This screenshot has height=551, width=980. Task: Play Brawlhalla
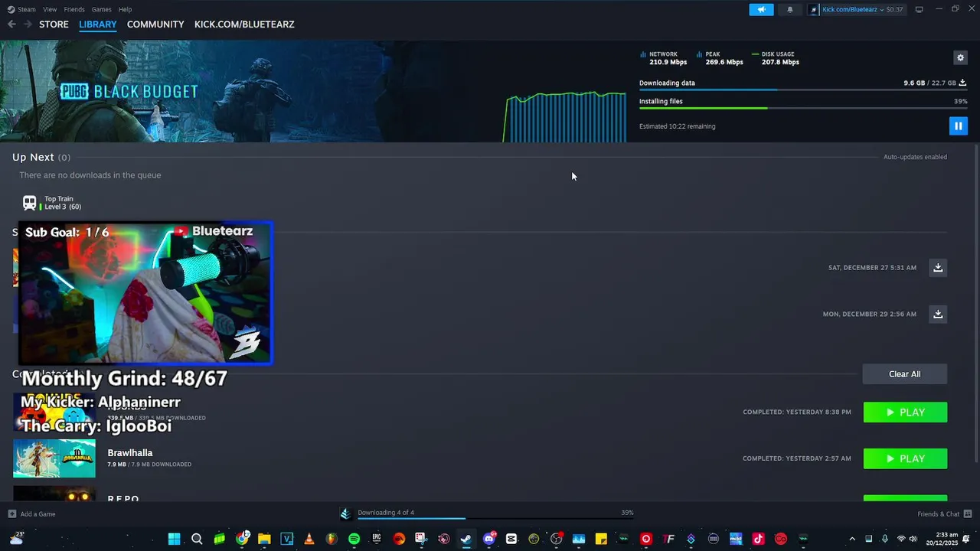click(x=905, y=458)
